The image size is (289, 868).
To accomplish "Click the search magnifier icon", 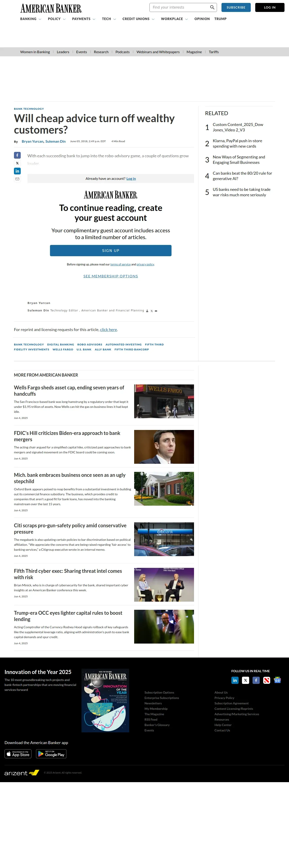I will coord(212,7).
